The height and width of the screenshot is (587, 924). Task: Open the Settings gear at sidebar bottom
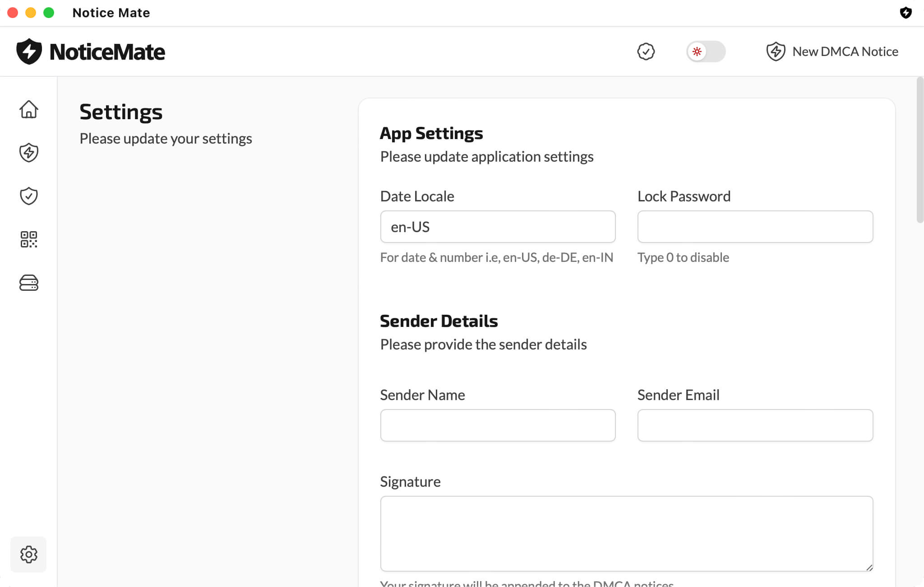coord(28,554)
